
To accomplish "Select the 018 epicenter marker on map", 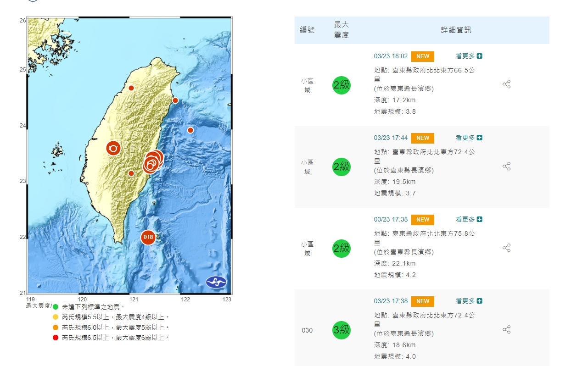I will click(x=148, y=237).
